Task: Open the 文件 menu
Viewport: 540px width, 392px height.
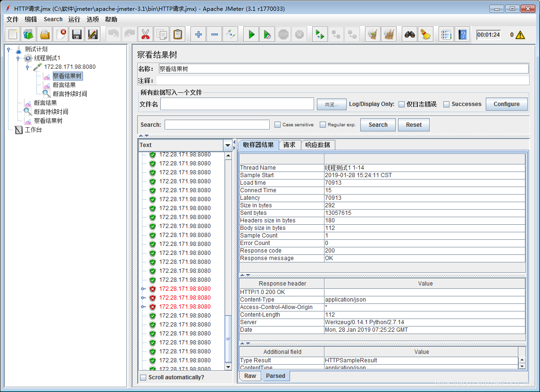Action: 12,19
